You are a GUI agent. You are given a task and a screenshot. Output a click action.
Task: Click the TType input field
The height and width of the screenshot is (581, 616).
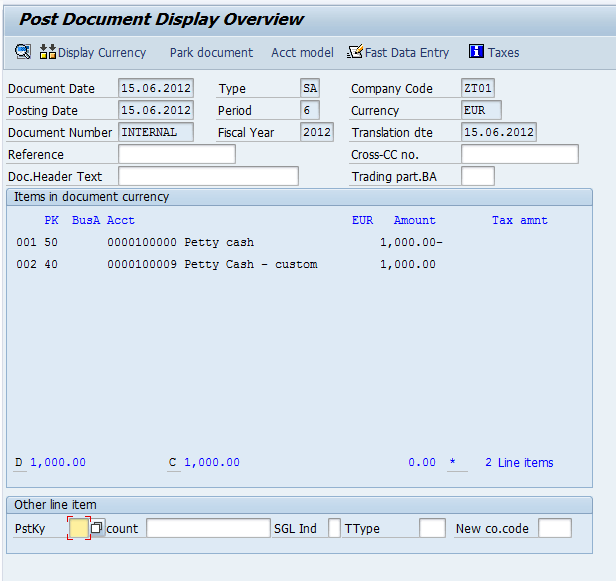(x=432, y=528)
